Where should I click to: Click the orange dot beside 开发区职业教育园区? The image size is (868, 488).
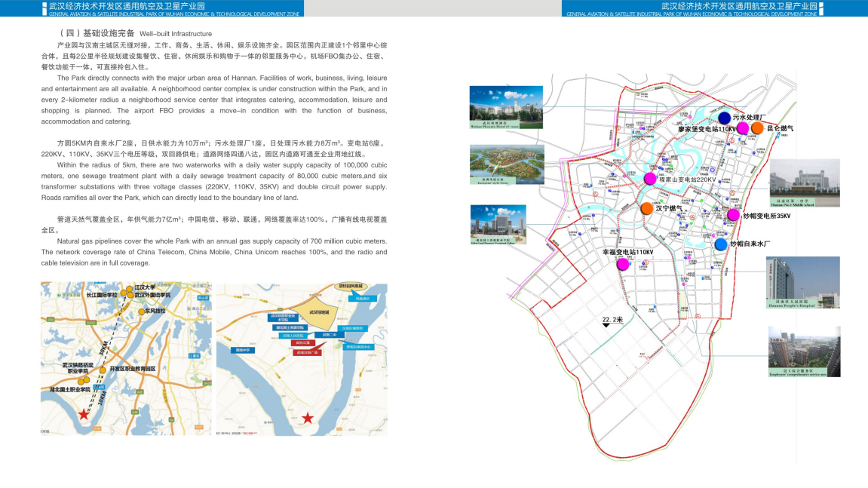[x=103, y=370]
